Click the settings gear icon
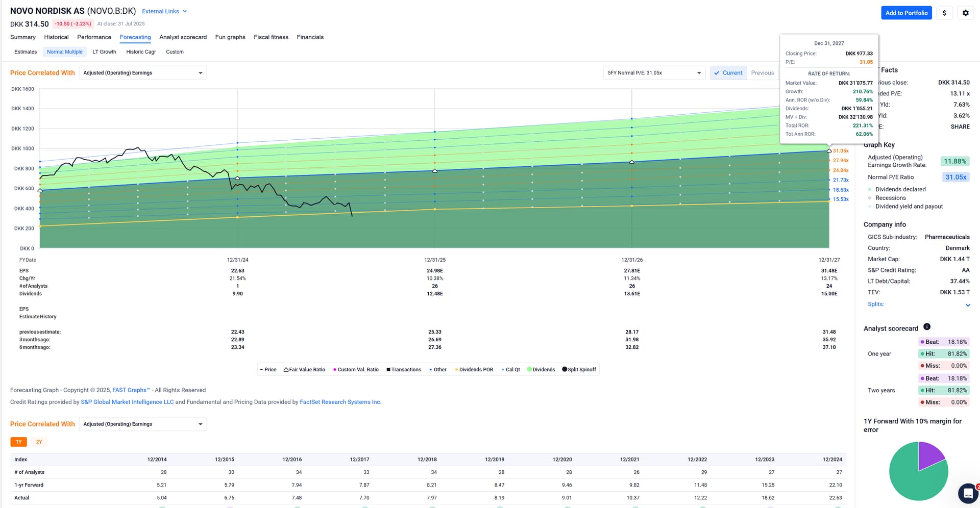 tap(965, 13)
